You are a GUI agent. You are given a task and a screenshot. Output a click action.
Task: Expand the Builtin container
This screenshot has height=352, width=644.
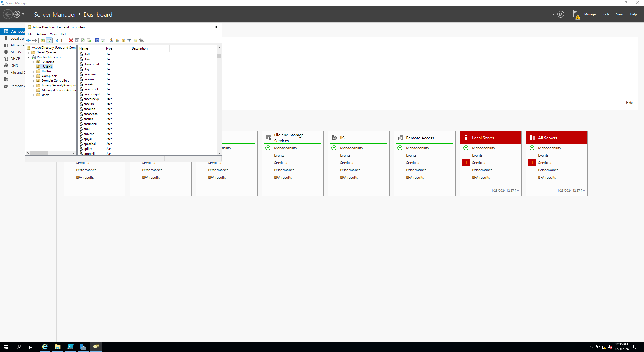coord(34,71)
